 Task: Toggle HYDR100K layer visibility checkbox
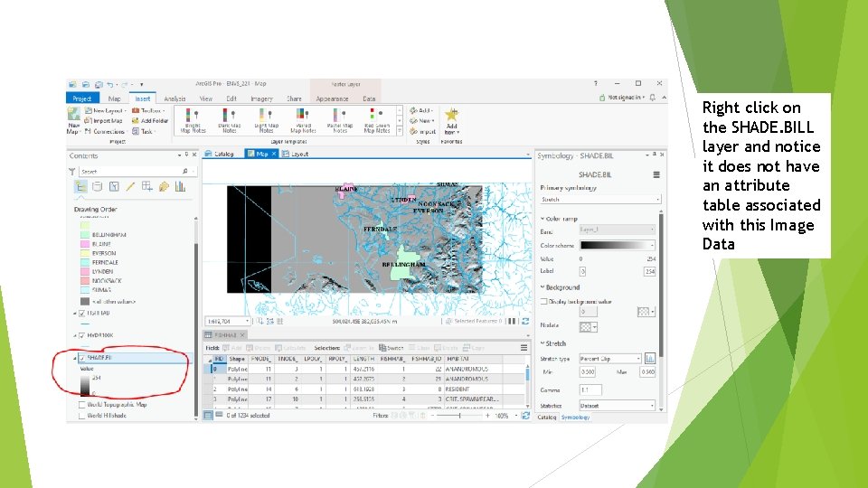[x=82, y=335]
